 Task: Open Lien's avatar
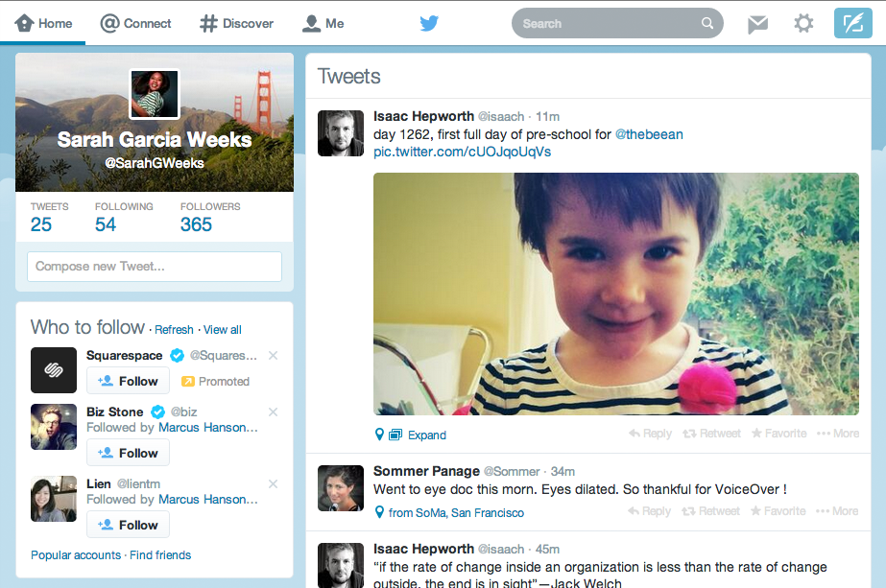(54, 499)
